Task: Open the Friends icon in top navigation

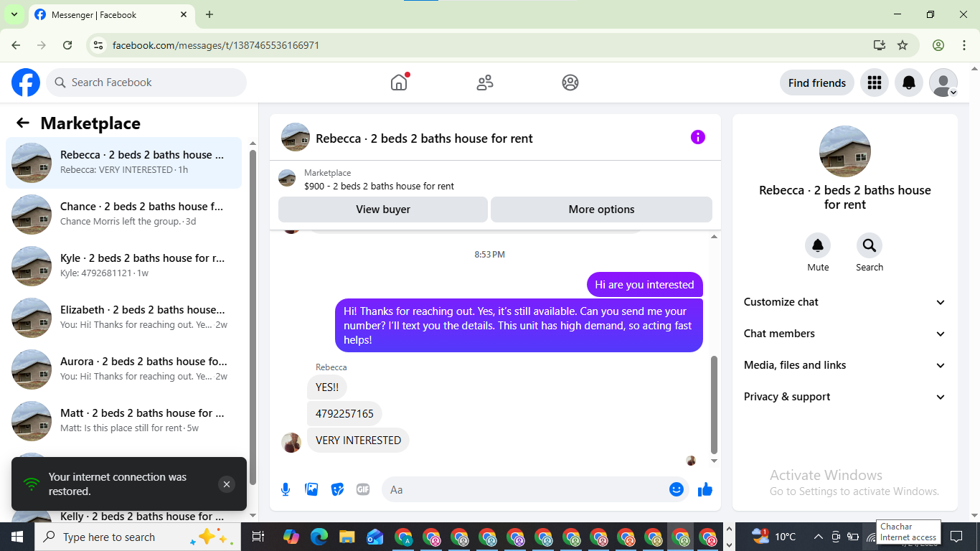Action: coord(485,83)
